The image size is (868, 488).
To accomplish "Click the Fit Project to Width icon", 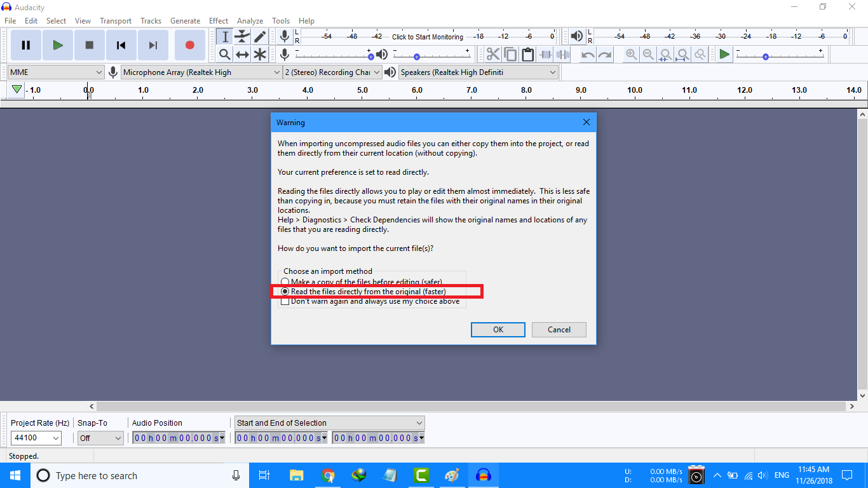I will (x=682, y=55).
